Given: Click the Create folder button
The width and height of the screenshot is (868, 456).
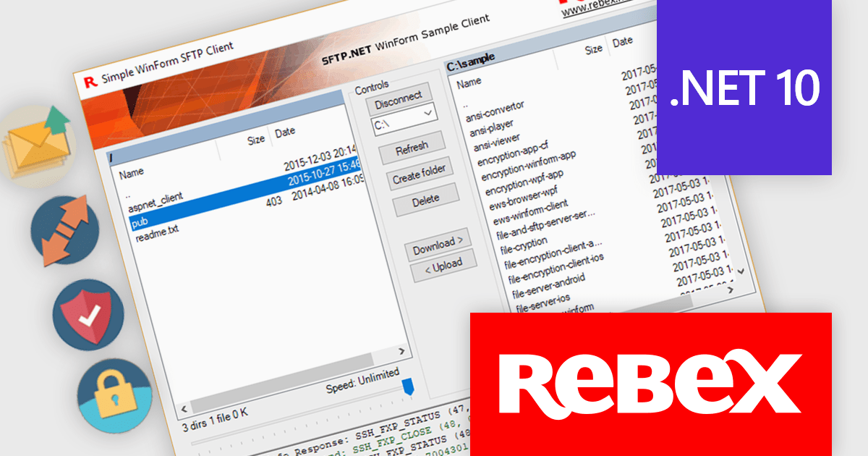Looking at the screenshot, I should (419, 174).
